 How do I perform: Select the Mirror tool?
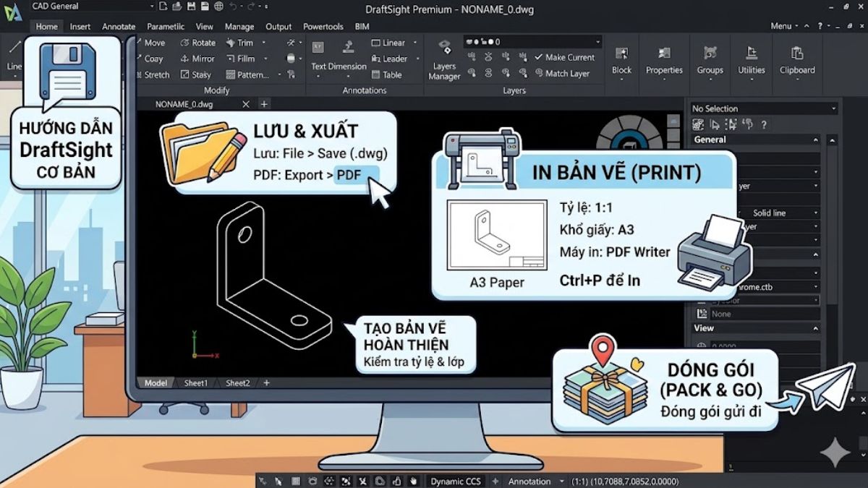pyautogui.click(x=197, y=59)
